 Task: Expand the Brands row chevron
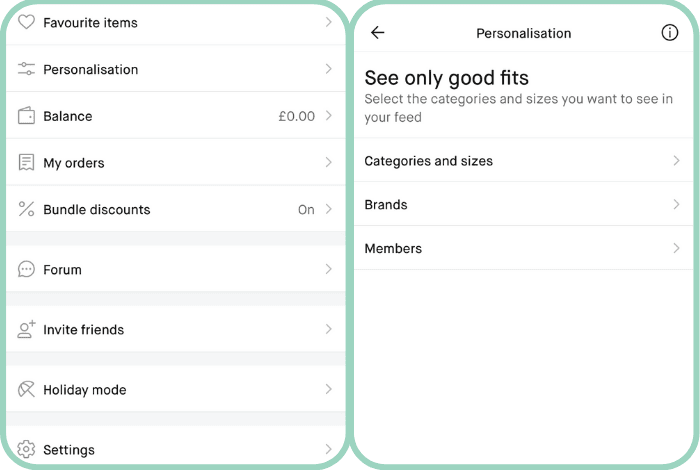coord(676,205)
